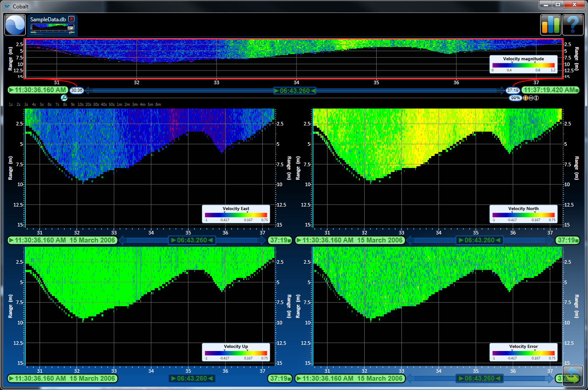Screen dimensions: 588x390
Task: Click the magnifier zoom icon under the timeline
Action: pyautogui.click(x=64, y=98)
